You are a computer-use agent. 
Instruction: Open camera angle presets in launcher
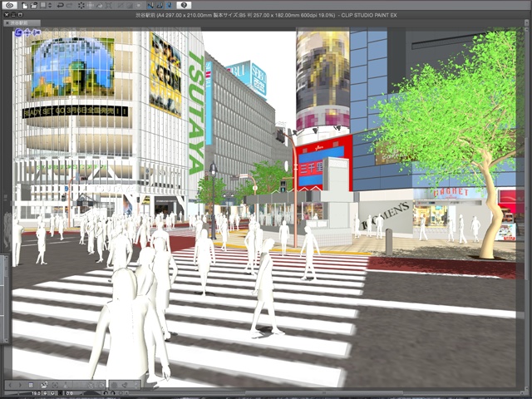(x=44, y=385)
